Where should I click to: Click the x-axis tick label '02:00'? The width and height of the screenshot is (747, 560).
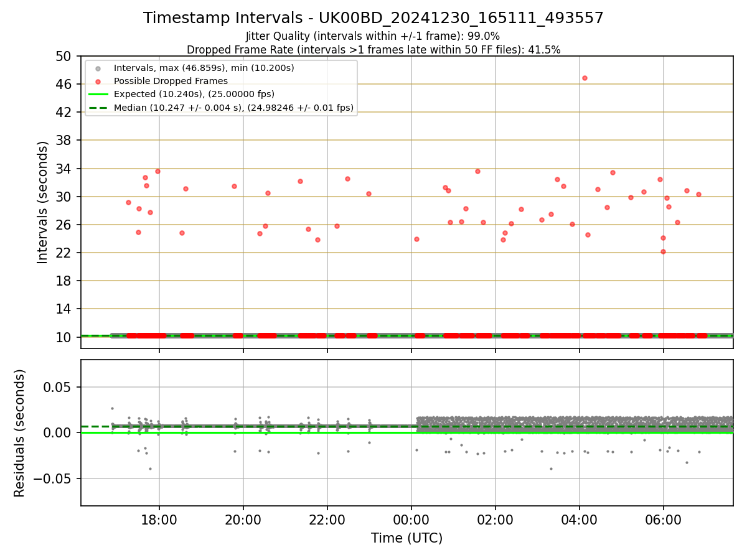496,520
